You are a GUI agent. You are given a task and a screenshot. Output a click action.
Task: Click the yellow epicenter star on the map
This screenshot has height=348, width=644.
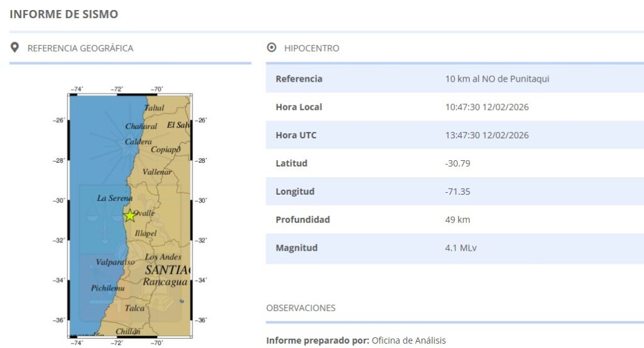pyautogui.click(x=130, y=216)
